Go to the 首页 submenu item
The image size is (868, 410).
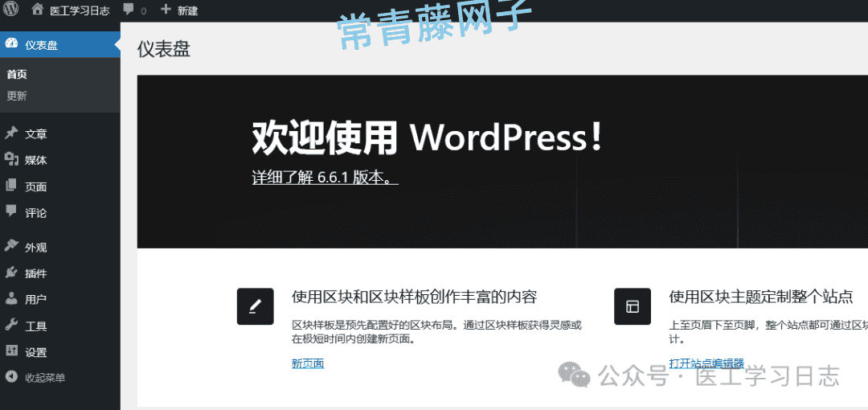[x=17, y=74]
